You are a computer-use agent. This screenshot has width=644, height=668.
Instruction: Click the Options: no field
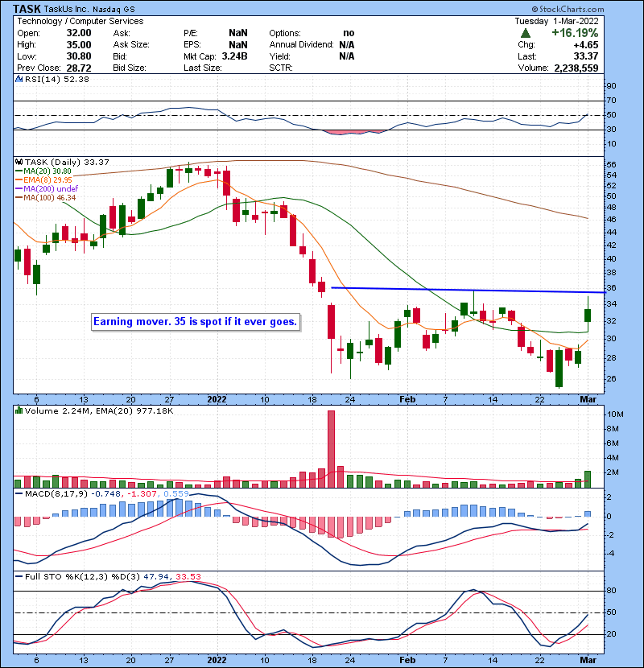tap(312, 33)
